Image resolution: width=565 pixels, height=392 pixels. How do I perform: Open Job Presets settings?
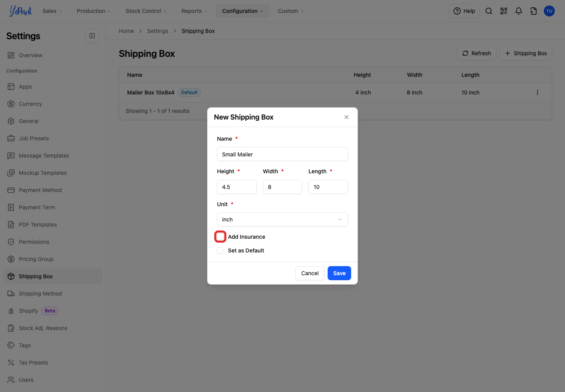53,138
